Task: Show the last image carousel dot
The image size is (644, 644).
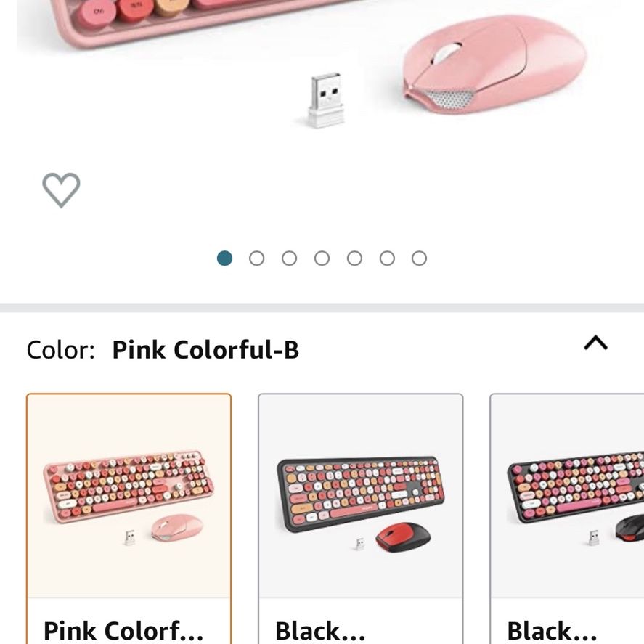Action: click(419, 258)
